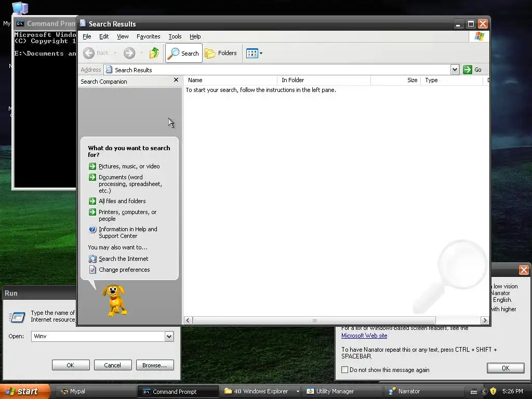Sort results by Type column header

(x=451, y=81)
